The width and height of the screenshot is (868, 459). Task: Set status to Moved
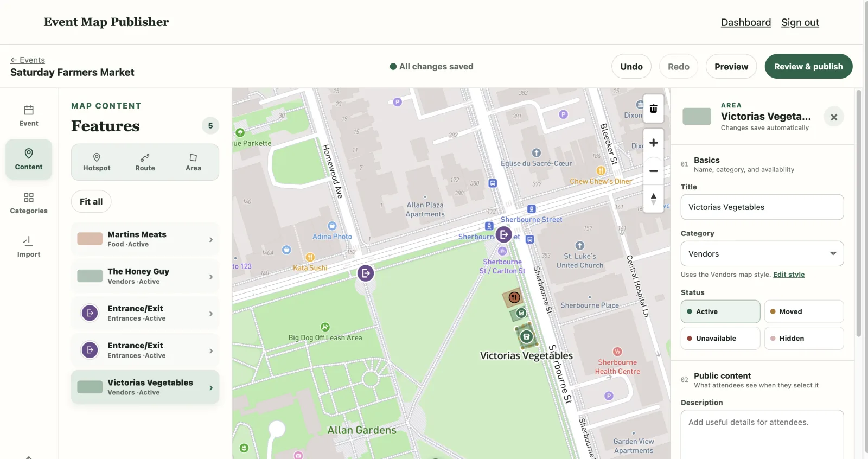point(804,311)
